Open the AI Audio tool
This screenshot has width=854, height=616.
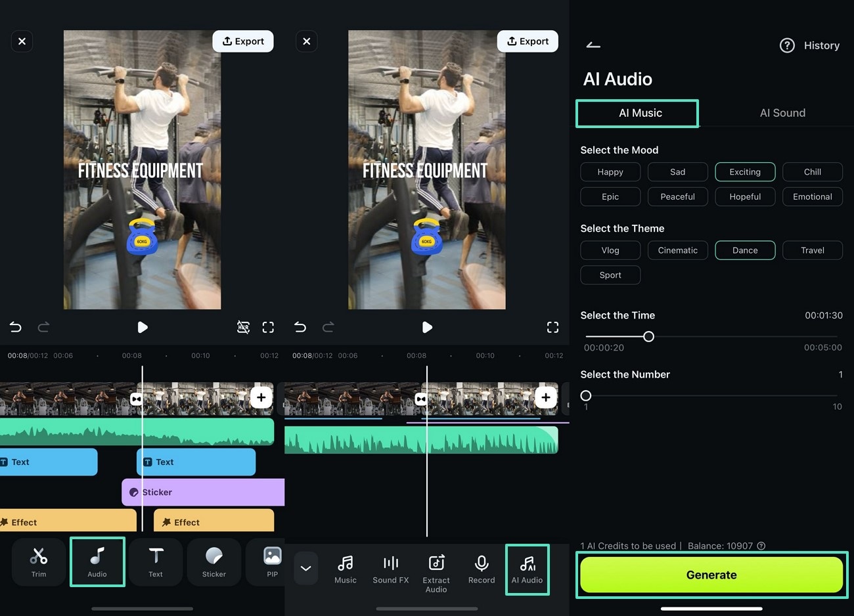tap(528, 569)
